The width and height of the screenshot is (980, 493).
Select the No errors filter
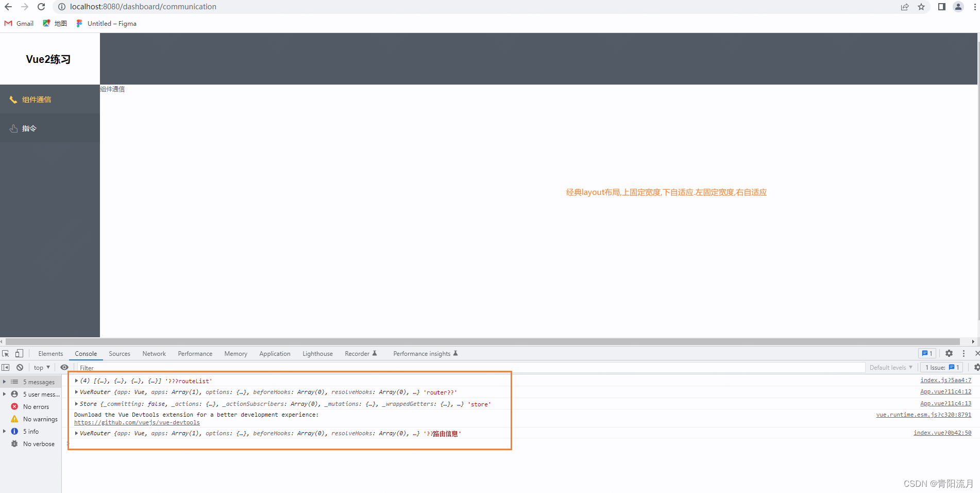point(31,407)
